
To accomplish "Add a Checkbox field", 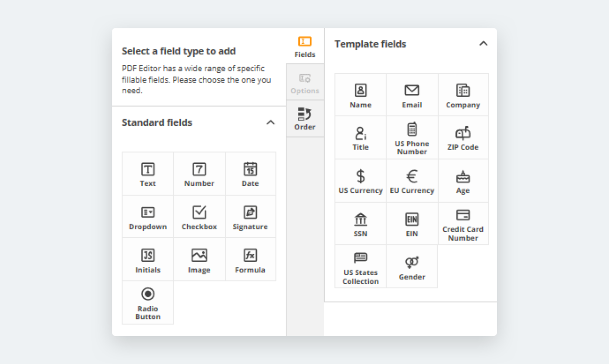I will click(199, 217).
